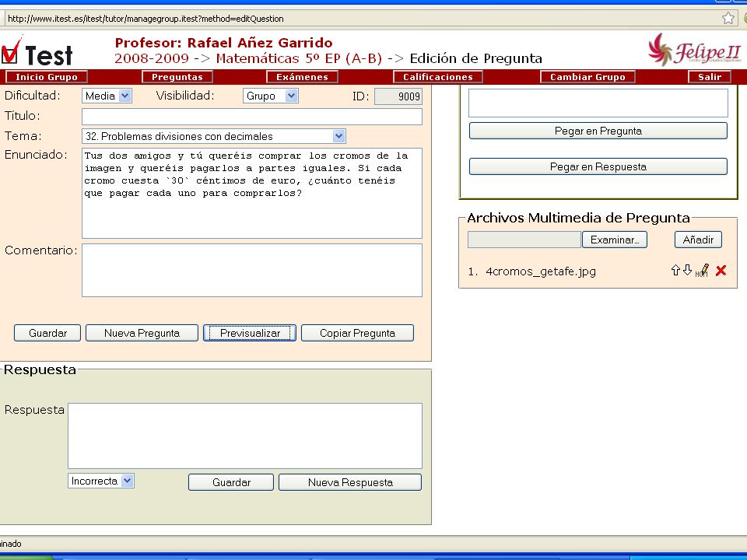Select Cambiar Grupo in the menu bar

(x=587, y=77)
